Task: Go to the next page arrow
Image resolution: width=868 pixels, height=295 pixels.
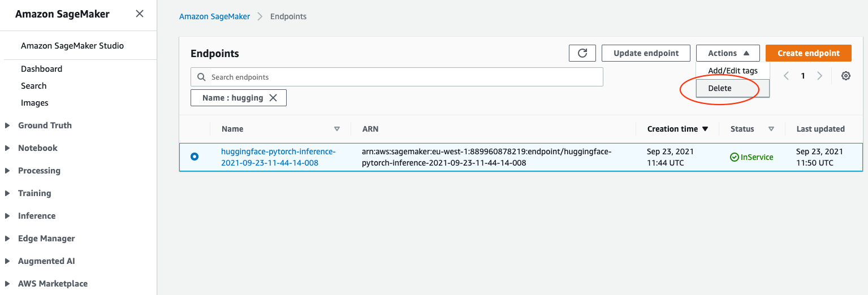Action: click(820, 76)
